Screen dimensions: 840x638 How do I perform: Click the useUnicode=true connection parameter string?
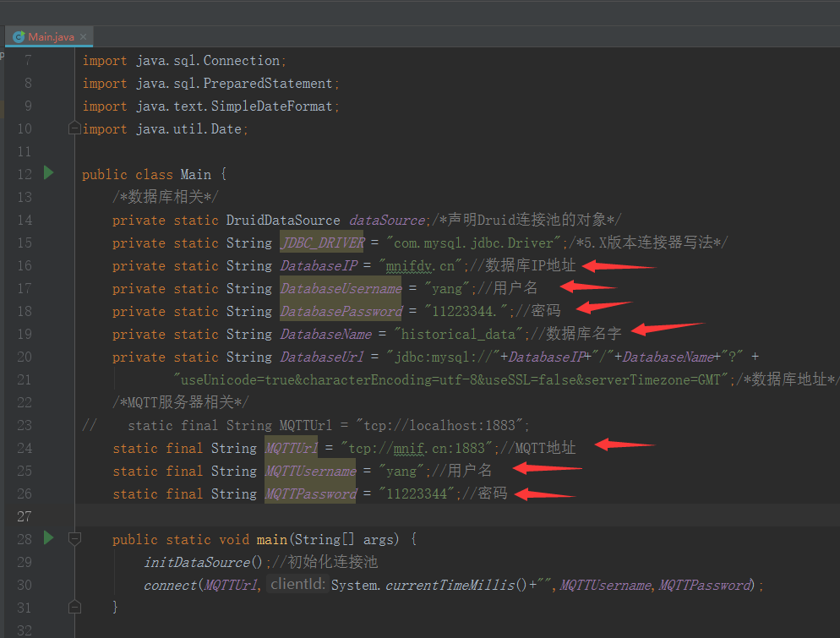pyautogui.click(x=450, y=379)
